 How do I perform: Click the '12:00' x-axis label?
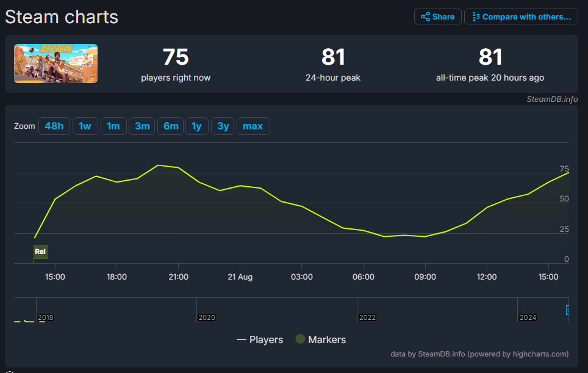[487, 277]
